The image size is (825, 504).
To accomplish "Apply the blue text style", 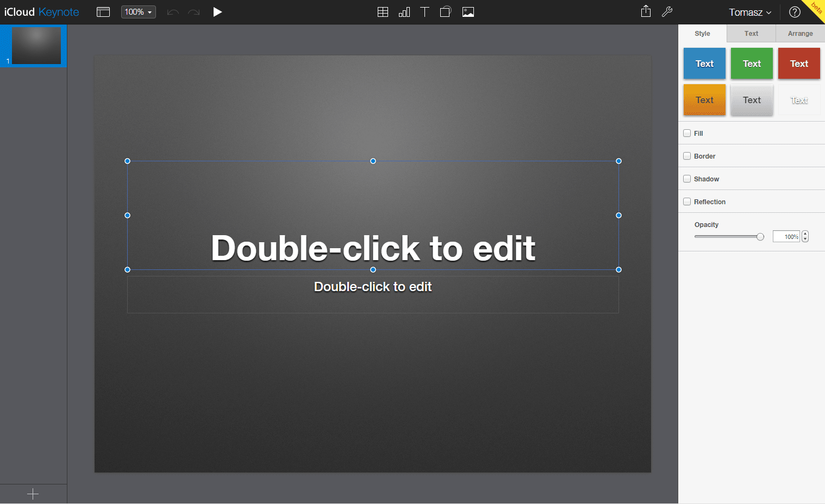I will [x=704, y=64].
